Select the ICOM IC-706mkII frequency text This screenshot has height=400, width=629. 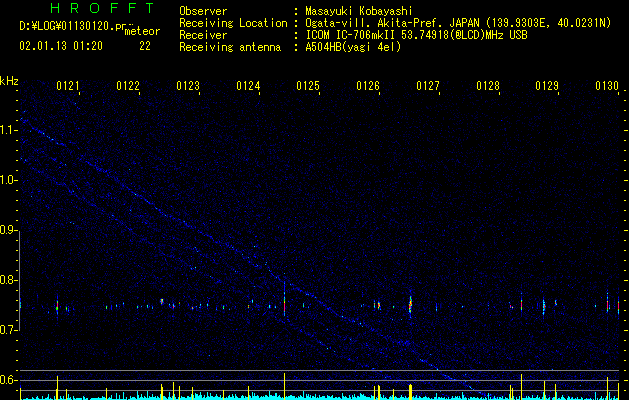tap(416, 35)
